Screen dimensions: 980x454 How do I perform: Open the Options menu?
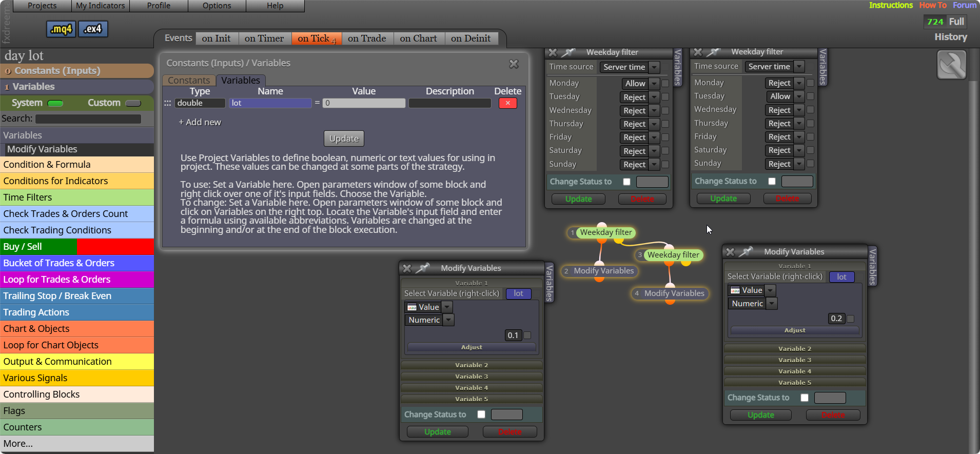pos(217,6)
